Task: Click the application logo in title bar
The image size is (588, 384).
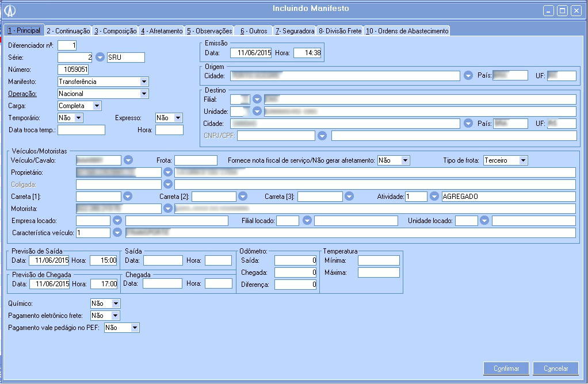Action: tap(10, 10)
